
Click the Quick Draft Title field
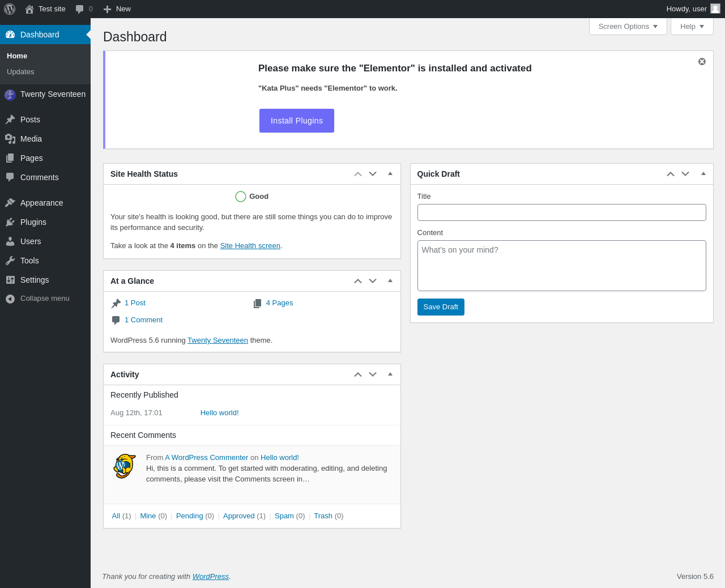[562, 212]
